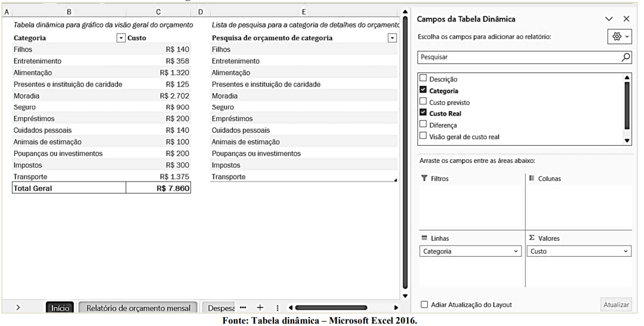The height and width of the screenshot is (326, 644).
Task: Open the Categoria column filter dropdown
Action: pos(121,38)
